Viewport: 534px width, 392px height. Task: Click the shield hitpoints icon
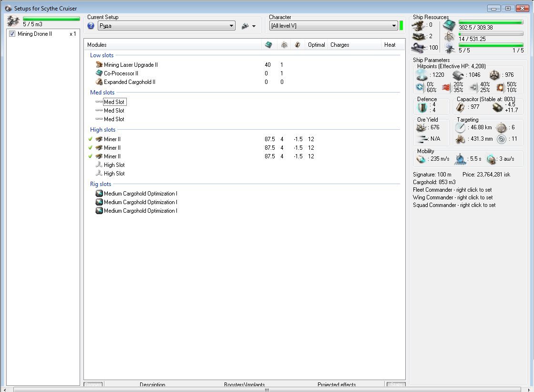[421, 75]
